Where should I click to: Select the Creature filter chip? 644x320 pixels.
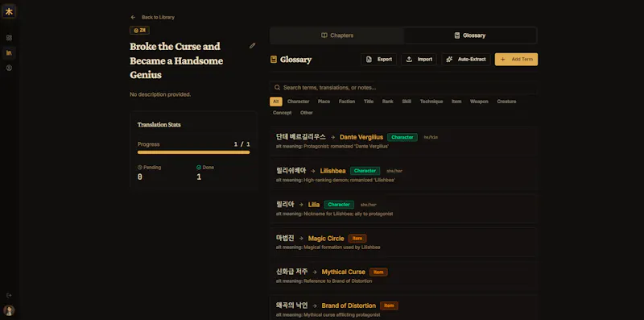tap(506, 102)
